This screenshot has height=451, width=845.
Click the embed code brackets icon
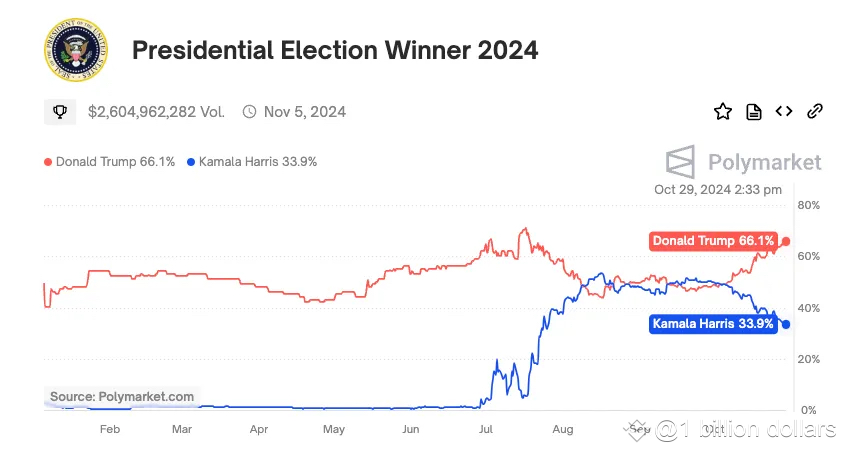(784, 111)
